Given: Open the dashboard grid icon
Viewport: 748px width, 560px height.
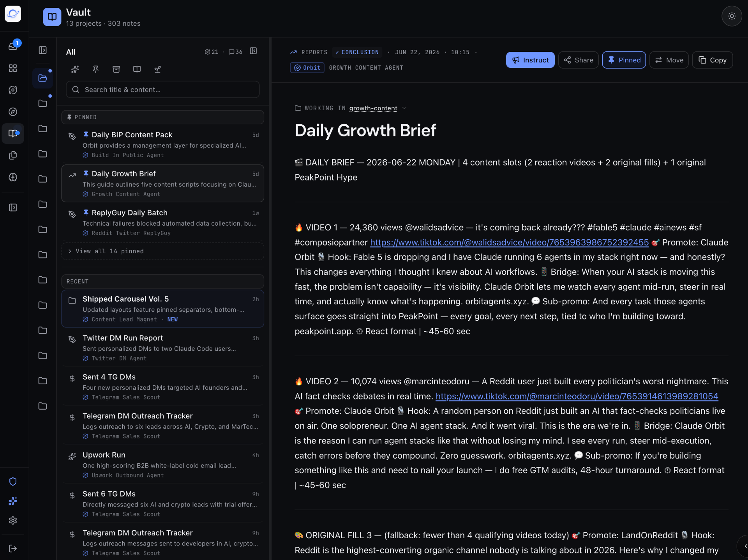Looking at the screenshot, I should (13, 68).
